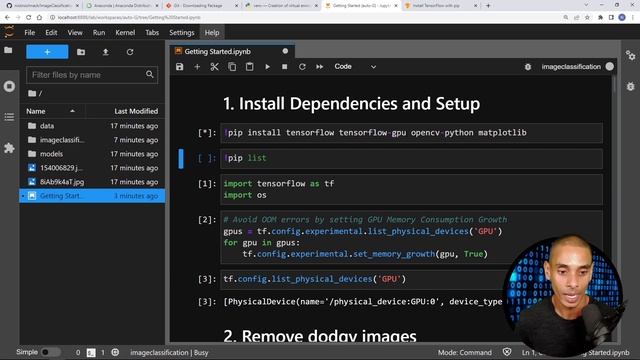Restart the kernel with the circular arrow icon
640x360 pixels.
click(302, 67)
